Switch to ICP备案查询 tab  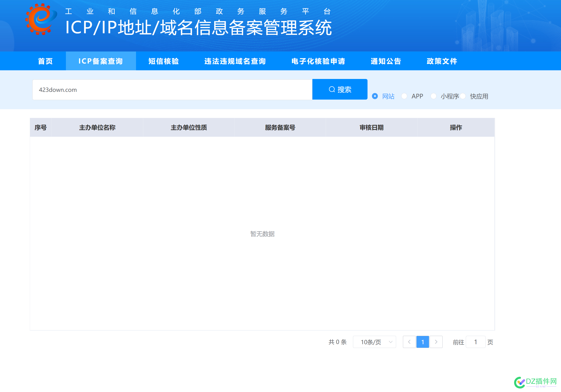101,61
